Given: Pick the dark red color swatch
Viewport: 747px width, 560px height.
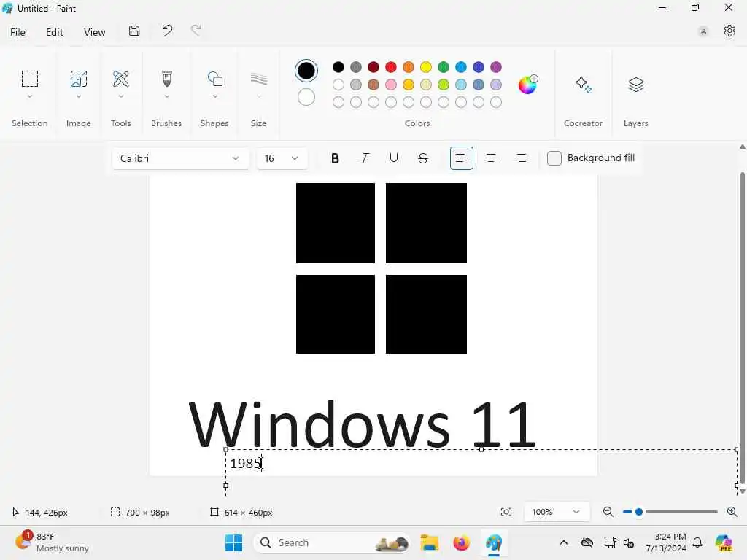Looking at the screenshot, I should [373, 67].
